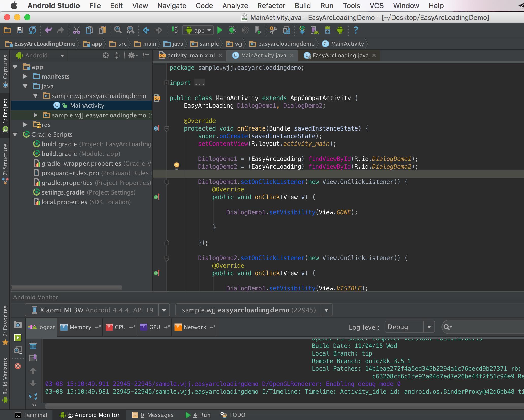524x420 pixels.
Task: Open the Refactor menu
Action: pos(271,6)
